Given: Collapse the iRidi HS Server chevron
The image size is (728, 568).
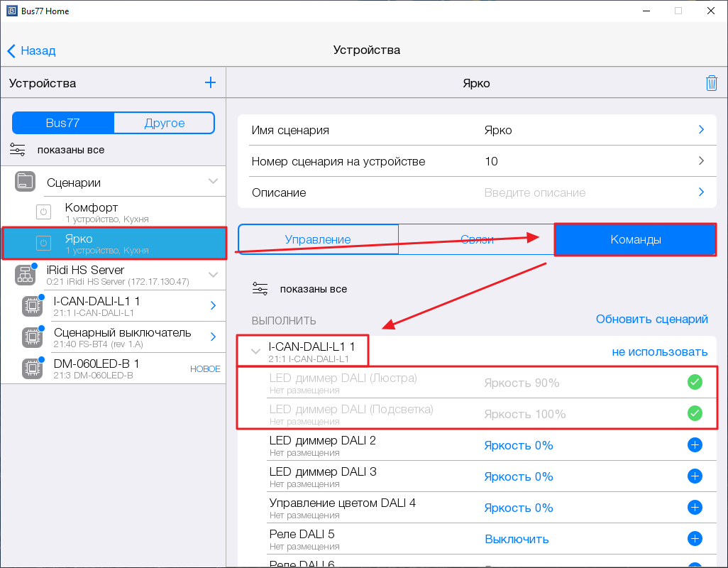Looking at the screenshot, I should tap(213, 275).
